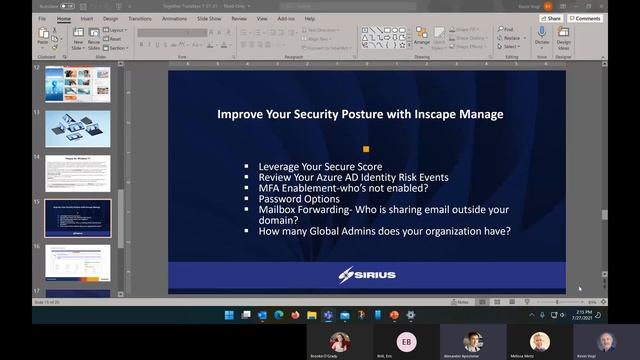The width and height of the screenshot is (640, 360).
Task: Open the Insert tab
Action: 87,19
